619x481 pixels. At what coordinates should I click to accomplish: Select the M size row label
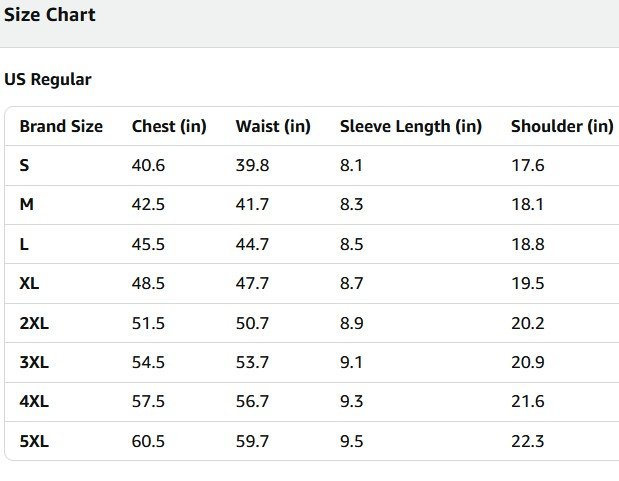26,205
